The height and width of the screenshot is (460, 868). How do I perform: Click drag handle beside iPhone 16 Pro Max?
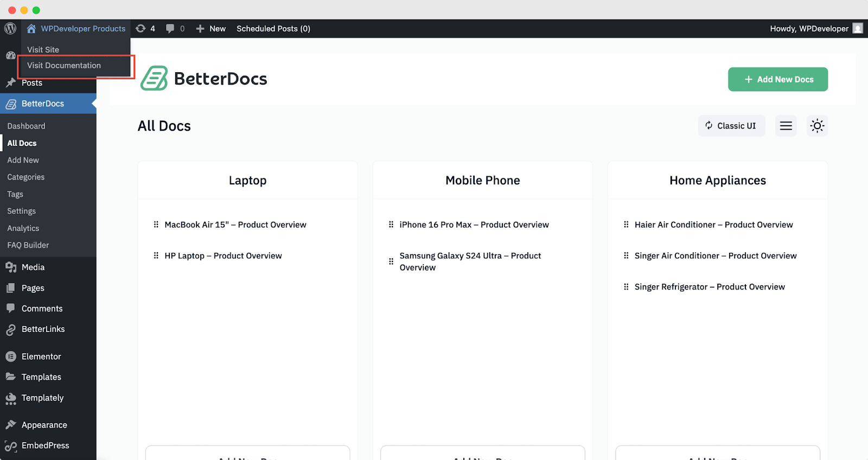pyautogui.click(x=391, y=225)
